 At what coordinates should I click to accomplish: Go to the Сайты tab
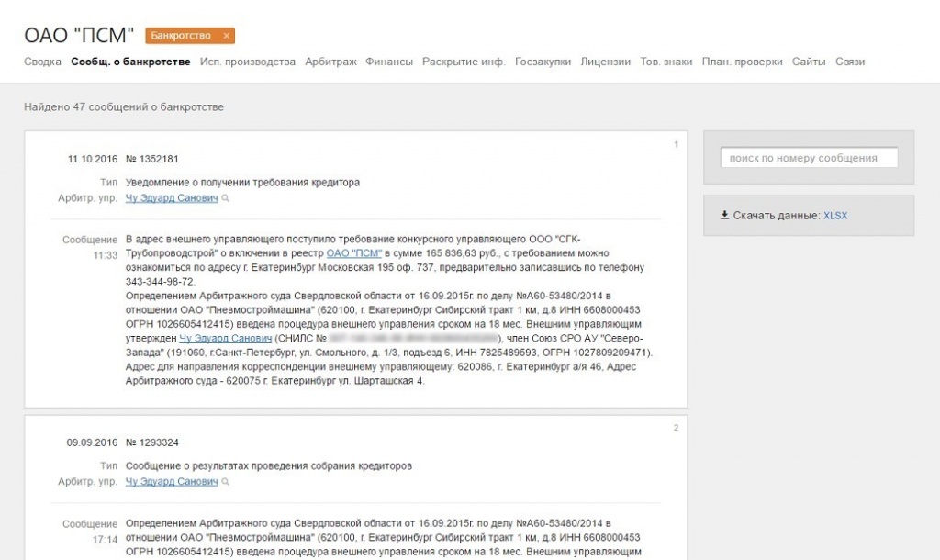tap(809, 62)
